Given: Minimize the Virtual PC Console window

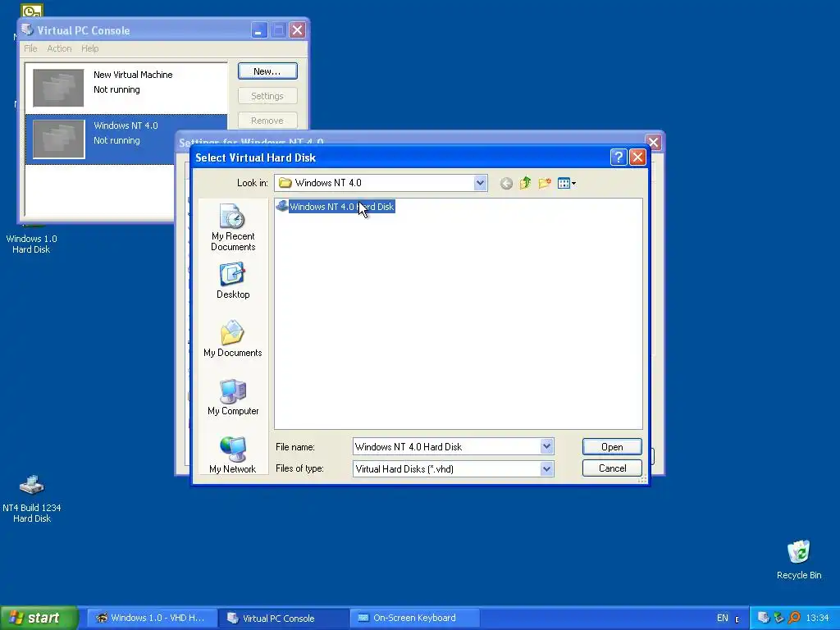Looking at the screenshot, I should coord(259,30).
